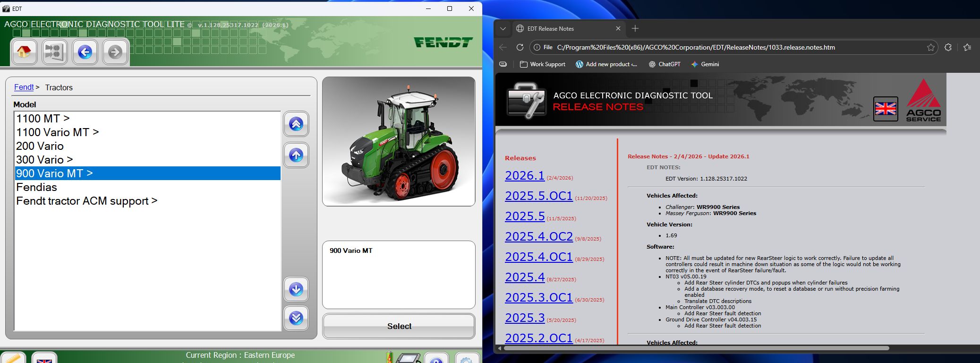Open release 2025.4 notes
980x363 pixels.
(525, 277)
